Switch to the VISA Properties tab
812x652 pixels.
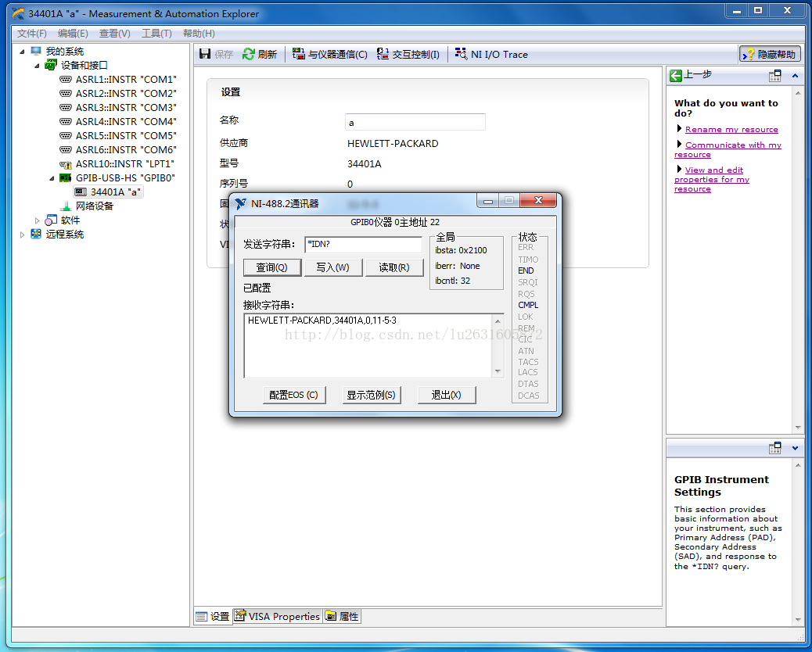(277, 616)
